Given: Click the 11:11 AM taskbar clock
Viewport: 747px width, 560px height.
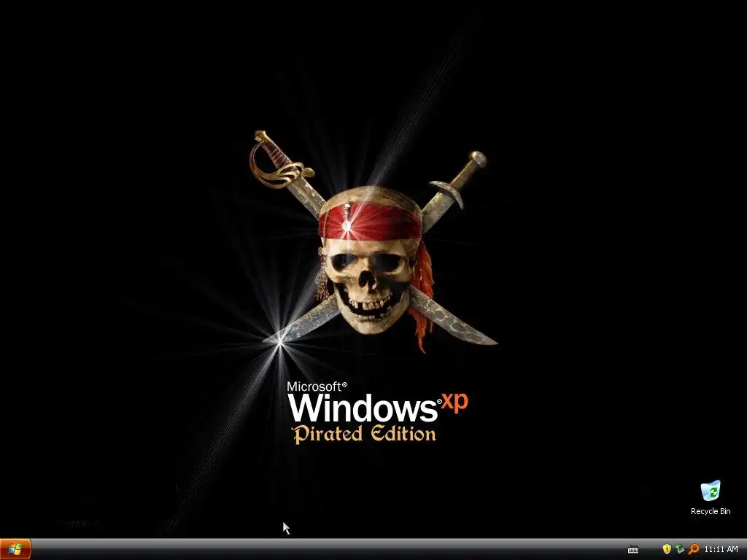Looking at the screenshot, I should click(x=721, y=550).
